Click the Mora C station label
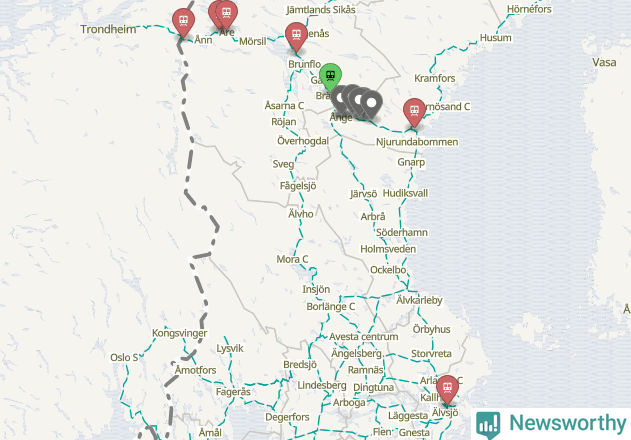The width and height of the screenshot is (631, 440). (x=292, y=259)
